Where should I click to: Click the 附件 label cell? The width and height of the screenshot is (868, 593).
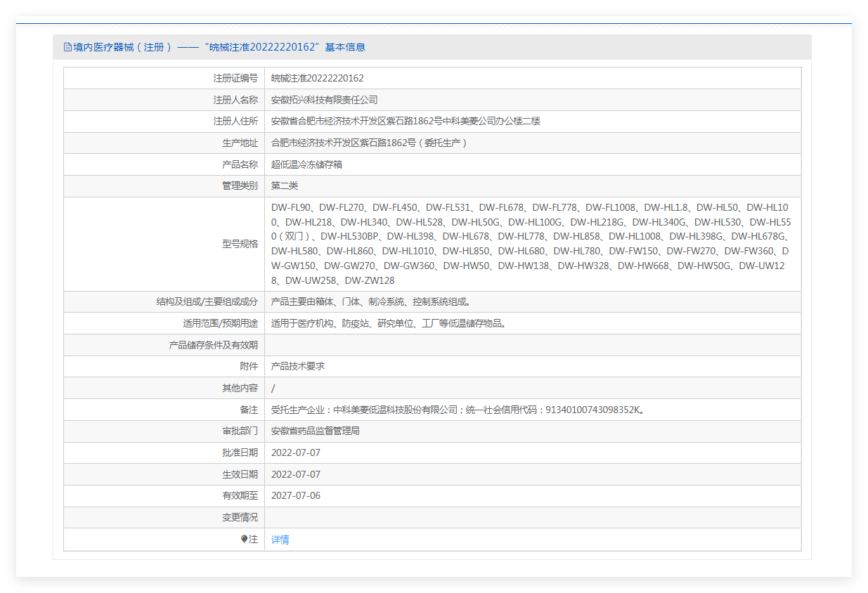pyautogui.click(x=164, y=366)
